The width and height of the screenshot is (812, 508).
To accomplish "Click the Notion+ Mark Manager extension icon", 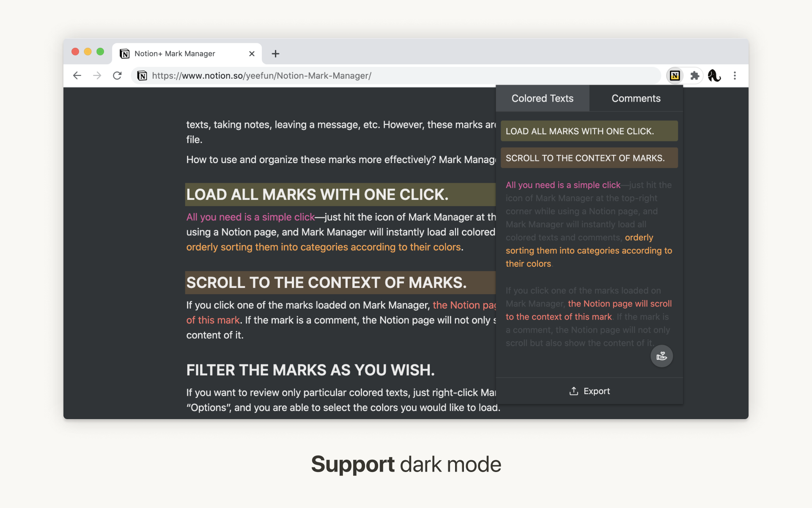I will tap(675, 75).
